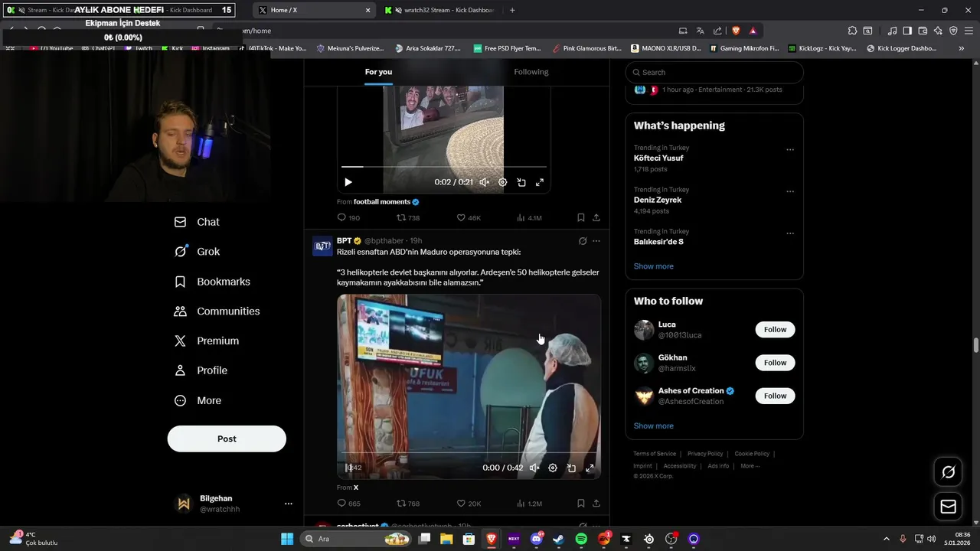
Task: Open Grok actions on the BPT post
Action: pos(583,241)
